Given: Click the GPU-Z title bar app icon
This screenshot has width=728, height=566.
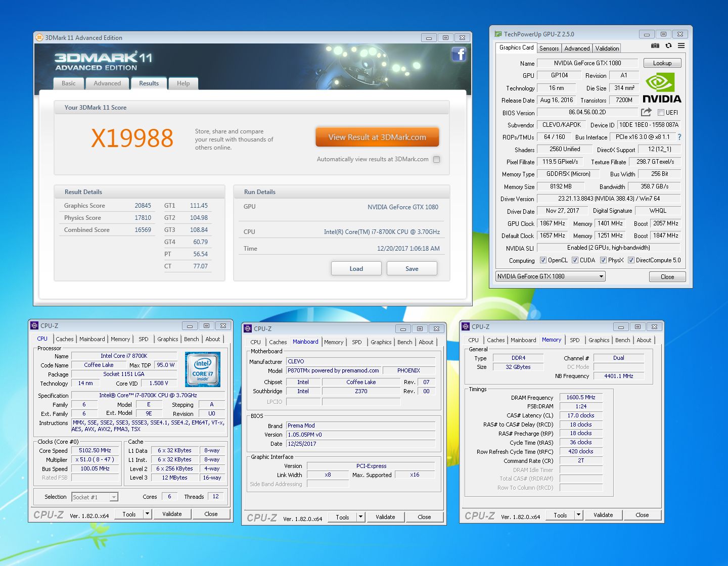Looking at the screenshot, I should (x=498, y=34).
